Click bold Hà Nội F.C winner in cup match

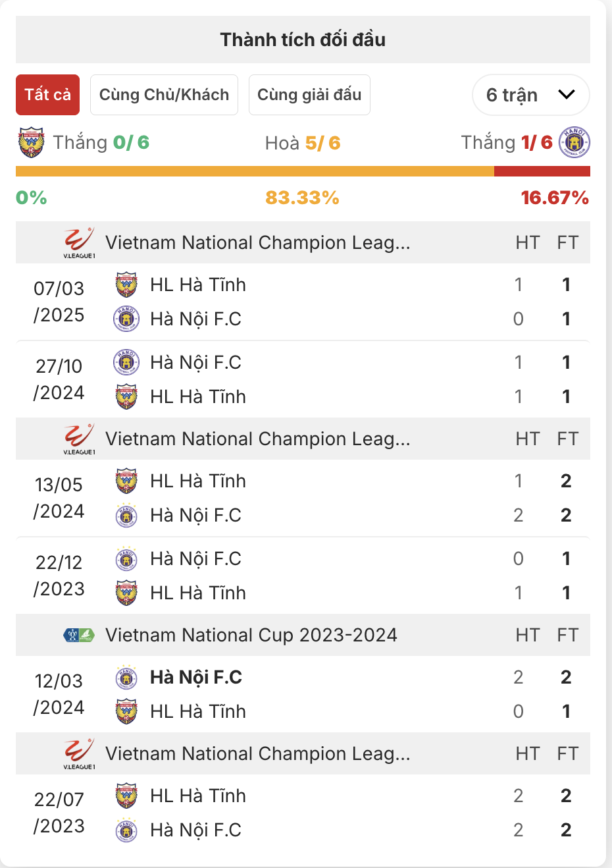196,677
